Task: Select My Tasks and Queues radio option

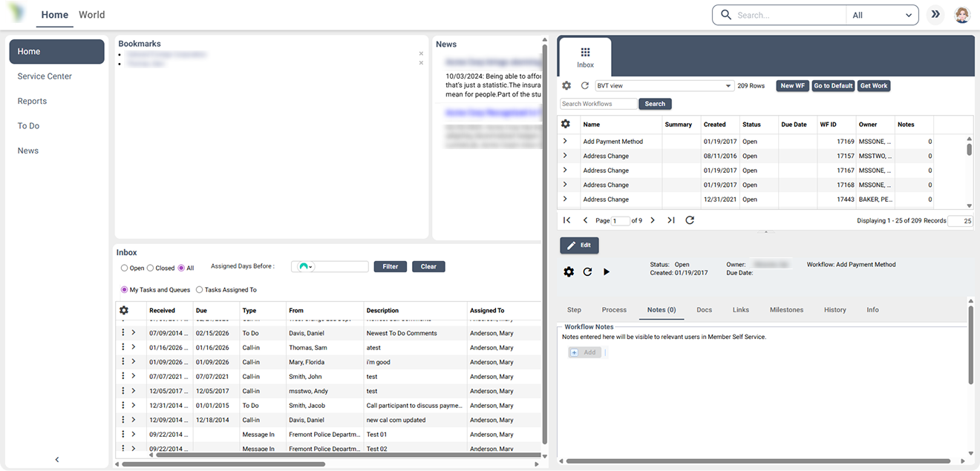Action: coord(124,289)
